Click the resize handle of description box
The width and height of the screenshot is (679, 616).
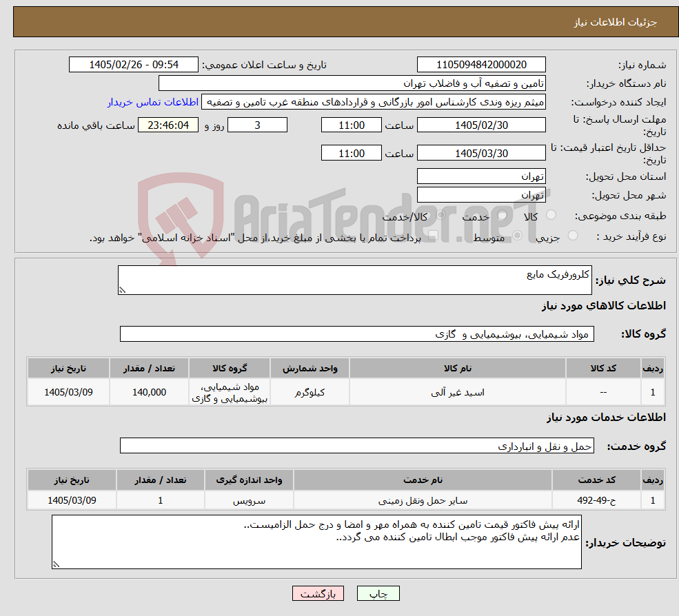coord(123,290)
